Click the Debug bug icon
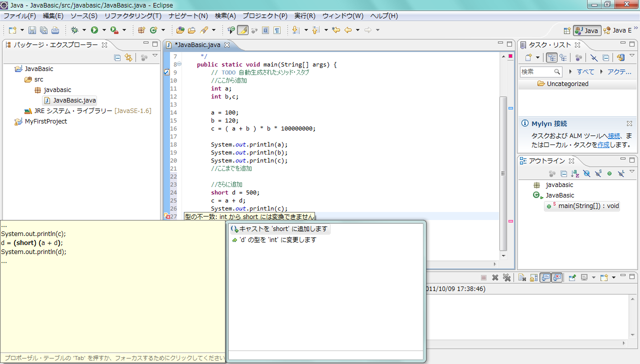The width and height of the screenshot is (640, 364). [74, 30]
